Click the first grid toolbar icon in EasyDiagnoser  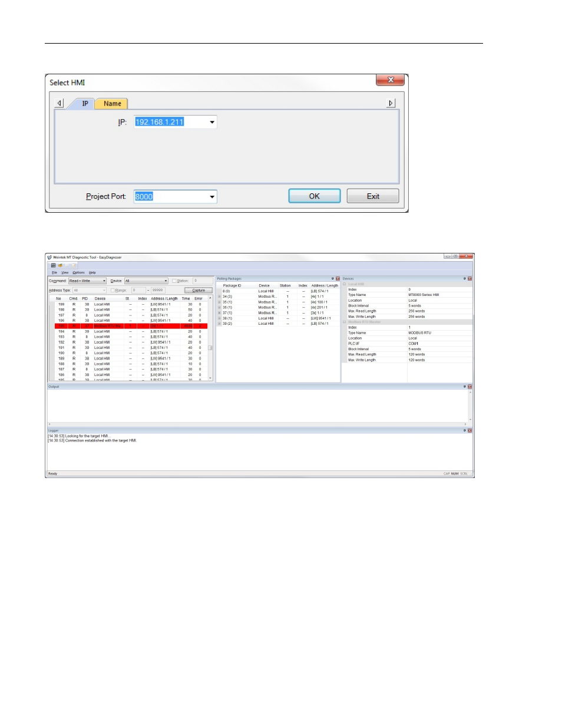(x=53, y=265)
